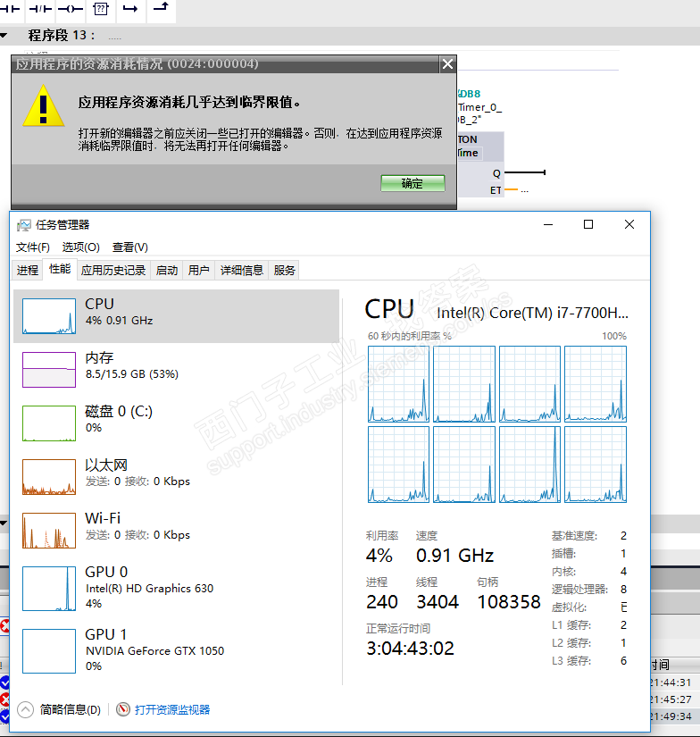The height and width of the screenshot is (737, 700).
Task: Click 打开资源监视器 link
Action: (x=172, y=709)
